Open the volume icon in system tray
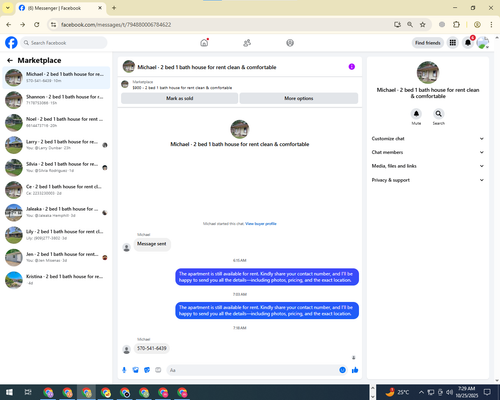This screenshot has height=400, width=500. click(449, 392)
